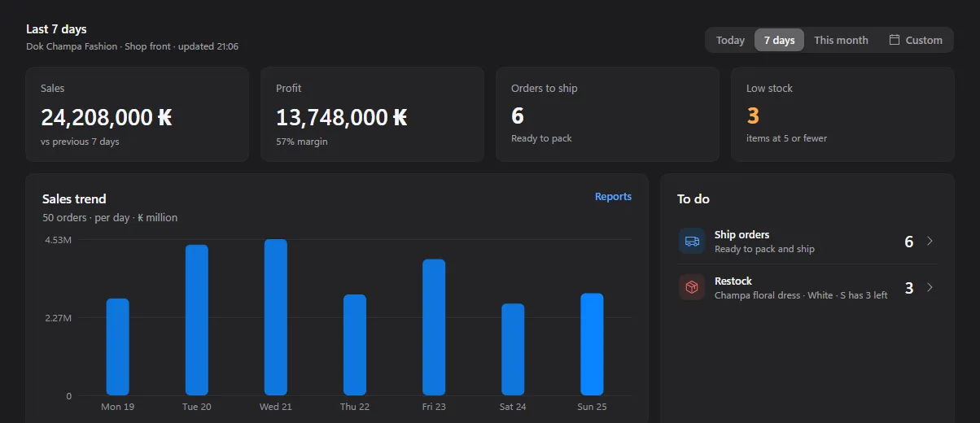Click the highlighted Sun 25 sales bar
Image resolution: width=980 pixels, height=423 pixels.
[x=592, y=345]
